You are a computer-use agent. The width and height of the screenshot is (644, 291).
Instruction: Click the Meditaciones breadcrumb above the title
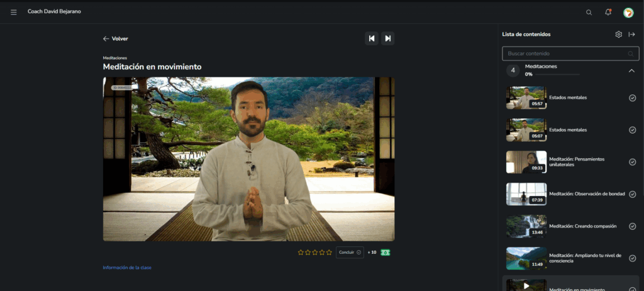(115, 58)
